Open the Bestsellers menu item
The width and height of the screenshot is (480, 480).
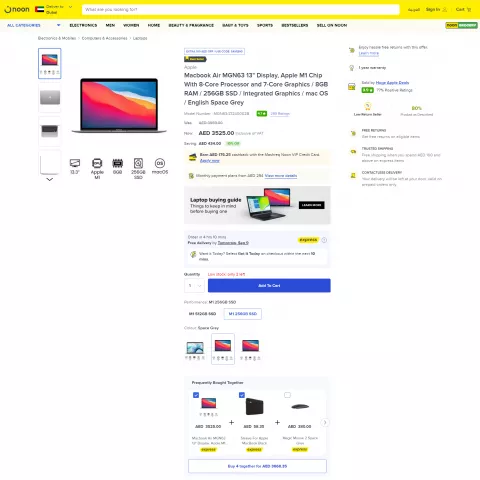[295, 25]
